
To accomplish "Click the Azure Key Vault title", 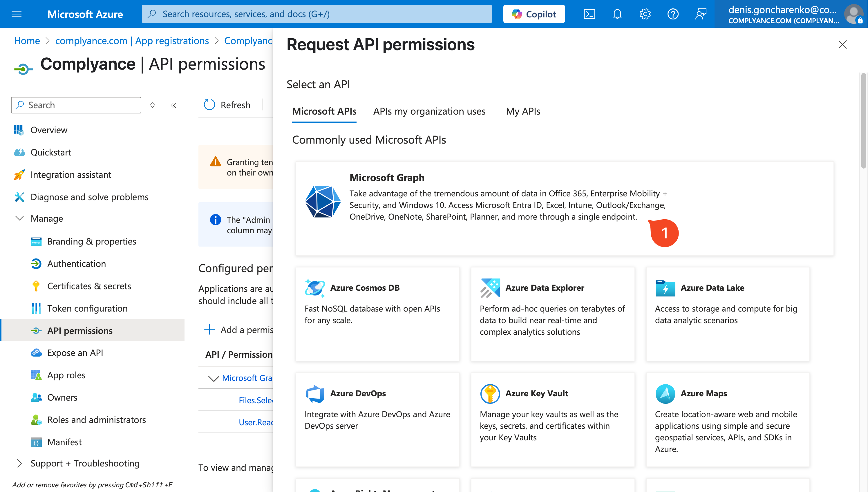I will [536, 393].
